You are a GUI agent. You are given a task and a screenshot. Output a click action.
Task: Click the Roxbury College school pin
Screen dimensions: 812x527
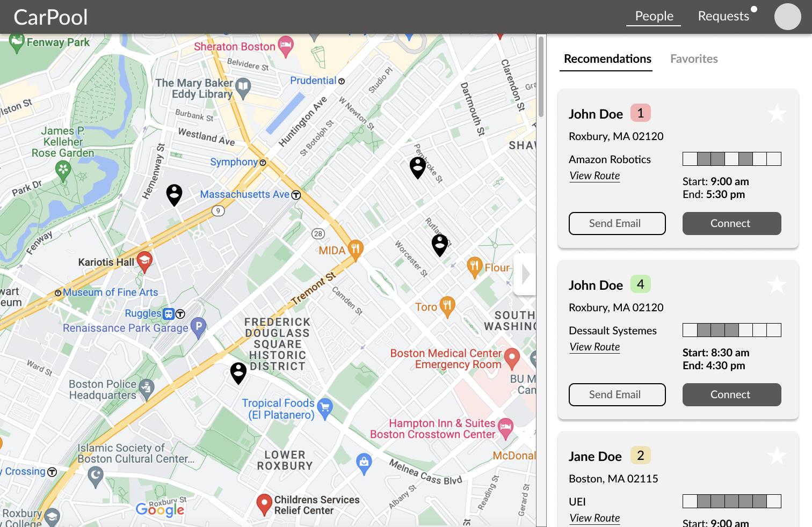click(52, 517)
